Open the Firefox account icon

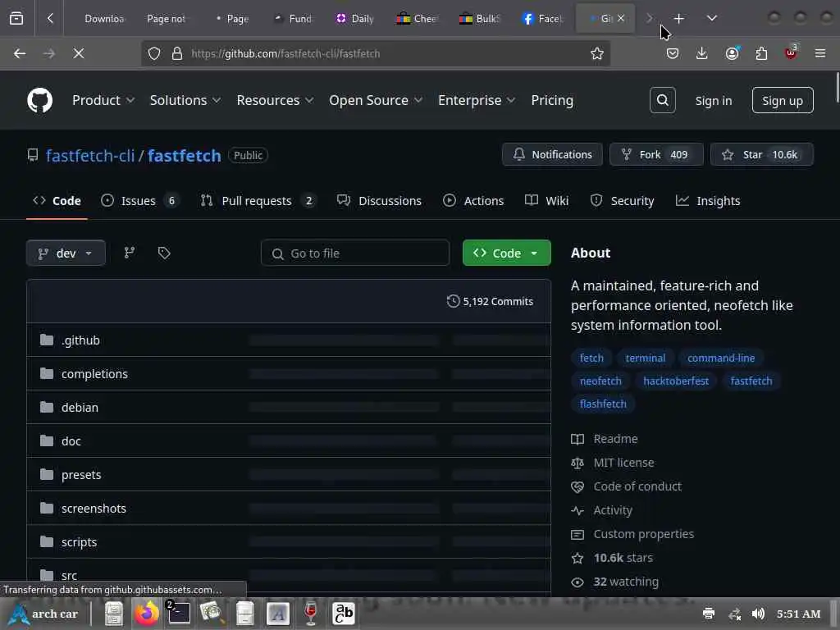pos(732,53)
